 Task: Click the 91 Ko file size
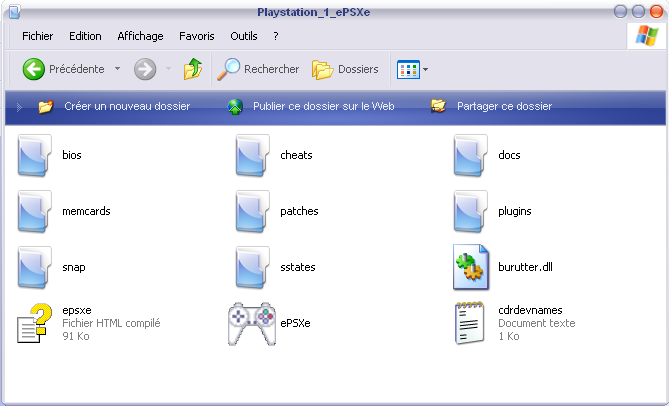(x=76, y=336)
